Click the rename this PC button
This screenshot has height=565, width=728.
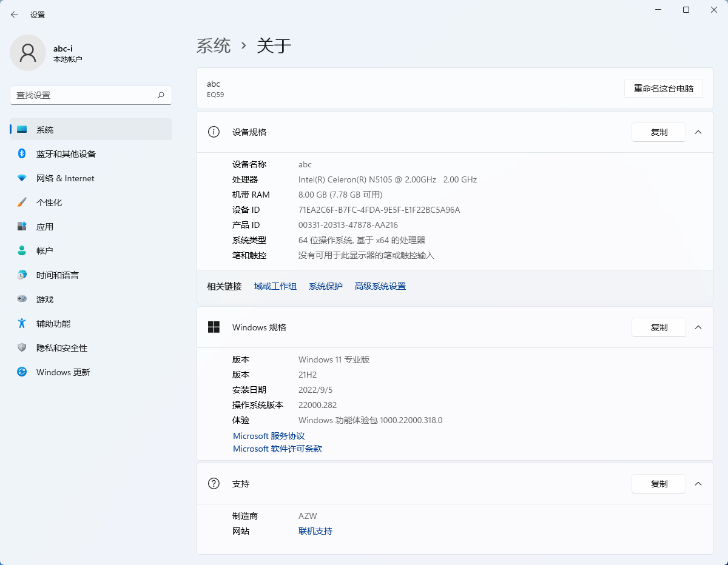(x=664, y=89)
